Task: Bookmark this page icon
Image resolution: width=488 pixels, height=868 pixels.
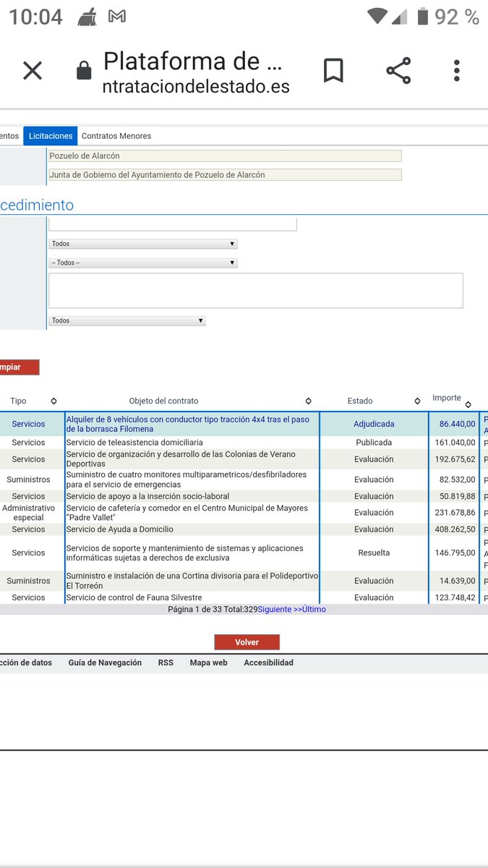Action: [333, 71]
